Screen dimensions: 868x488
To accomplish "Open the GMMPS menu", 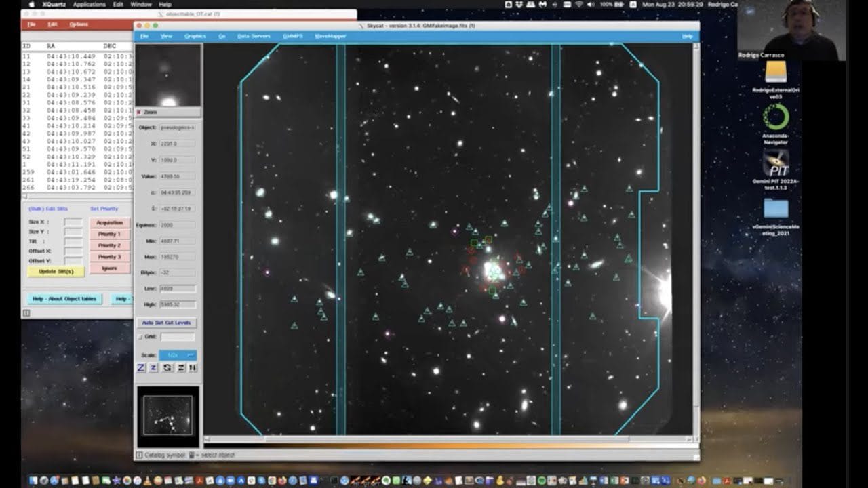I will click(292, 36).
